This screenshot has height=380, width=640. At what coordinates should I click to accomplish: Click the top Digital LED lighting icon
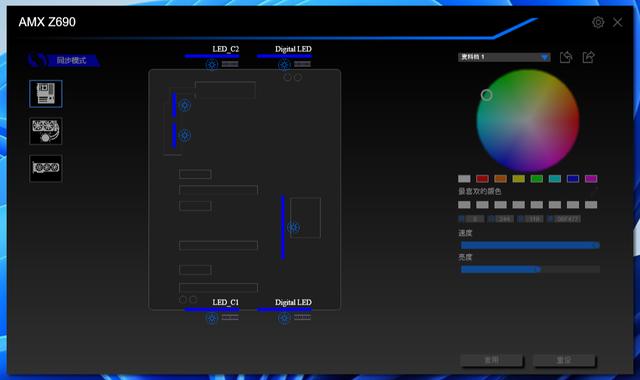tap(284, 64)
